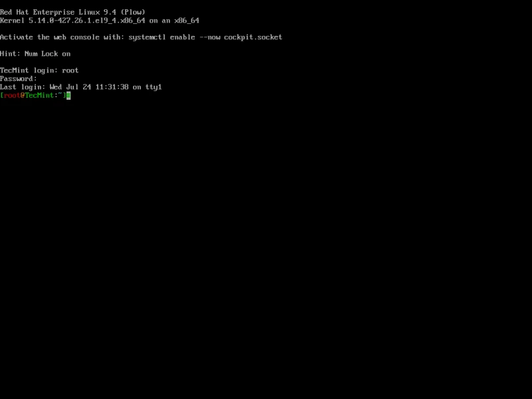Click the red 'root' in prompt

coord(12,96)
